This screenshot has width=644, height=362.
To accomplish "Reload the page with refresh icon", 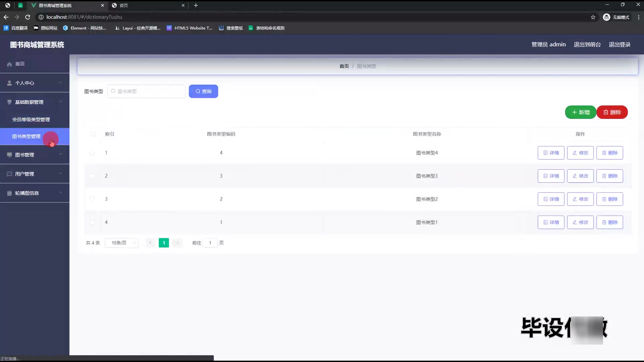I will [28, 17].
